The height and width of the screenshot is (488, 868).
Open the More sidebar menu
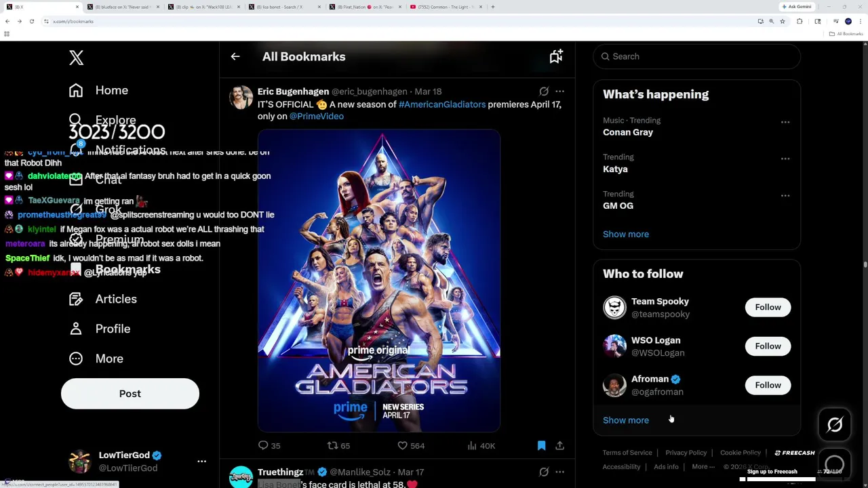96,359
